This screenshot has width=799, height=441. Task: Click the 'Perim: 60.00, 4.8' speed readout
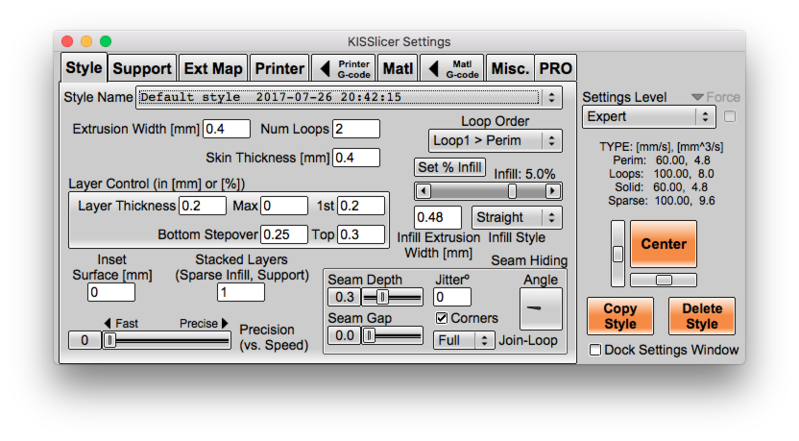(x=661, y=160)
